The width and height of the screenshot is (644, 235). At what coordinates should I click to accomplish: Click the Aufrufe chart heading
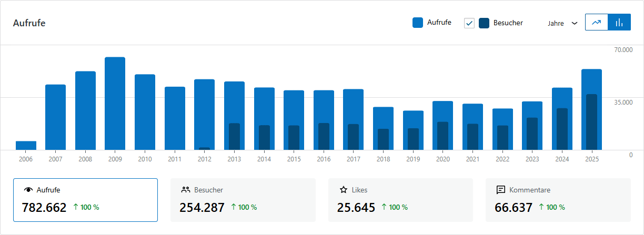coord(29,23)
